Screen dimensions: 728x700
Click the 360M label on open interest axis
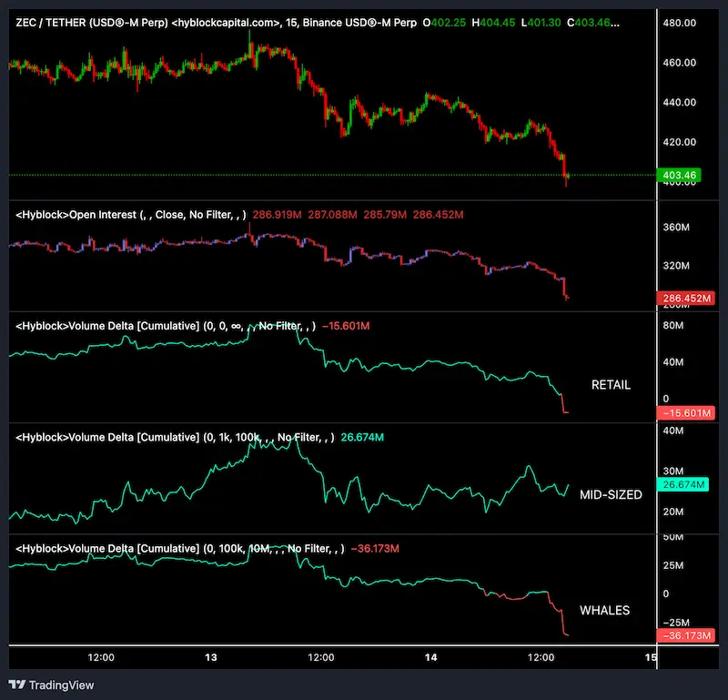[678, 228]
